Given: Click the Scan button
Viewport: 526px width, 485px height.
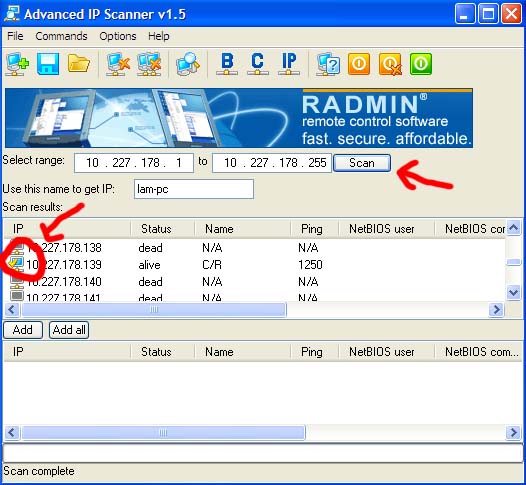Looking at the screenshot, I should tap(362, 163).
